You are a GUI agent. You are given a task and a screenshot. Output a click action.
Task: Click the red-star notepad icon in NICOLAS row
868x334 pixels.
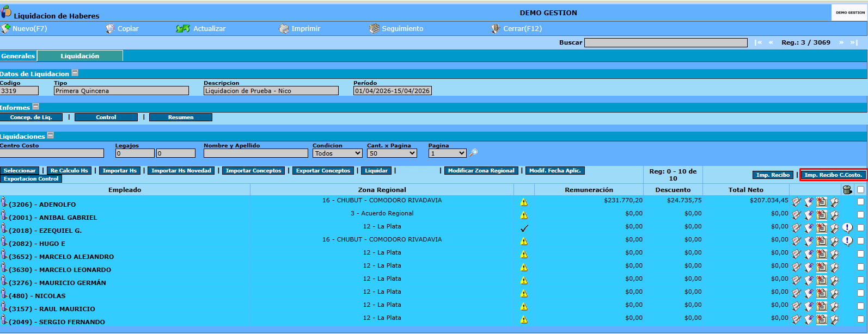coord(822,293)
